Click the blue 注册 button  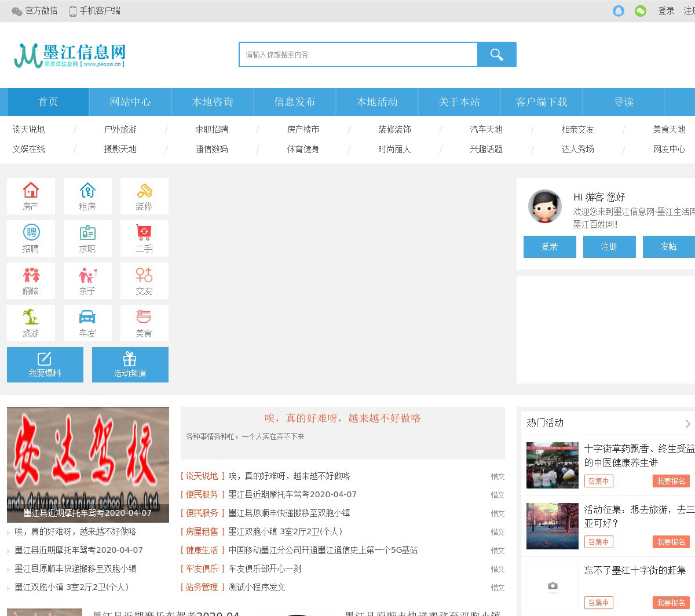click(609, 247)
